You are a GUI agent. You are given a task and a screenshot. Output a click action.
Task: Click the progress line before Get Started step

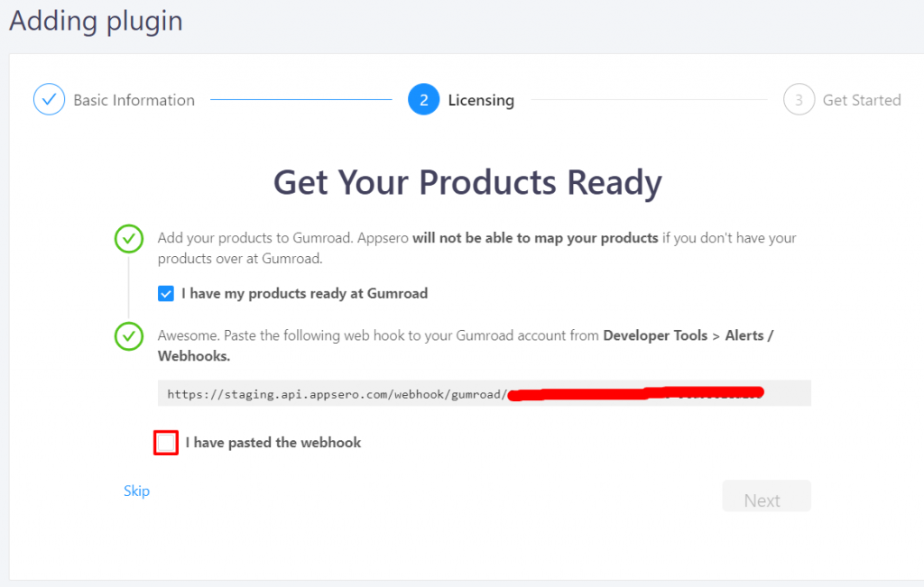click(x=649, y=99)
